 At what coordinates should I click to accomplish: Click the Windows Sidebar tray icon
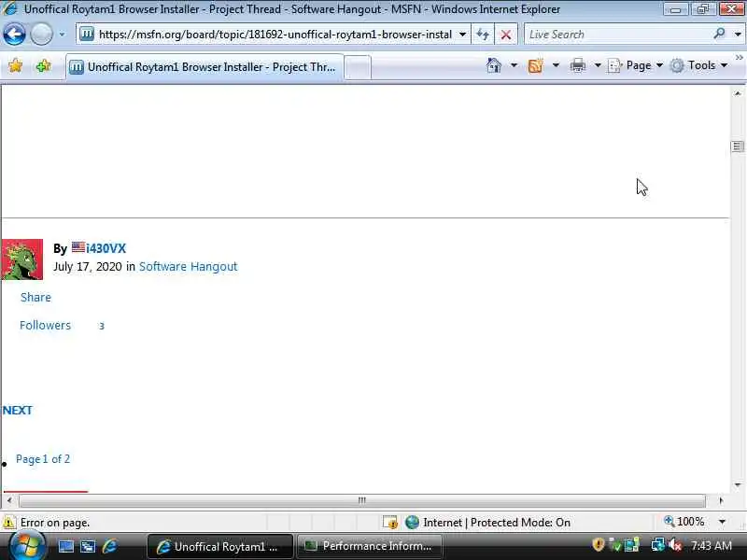click(632, 545)
